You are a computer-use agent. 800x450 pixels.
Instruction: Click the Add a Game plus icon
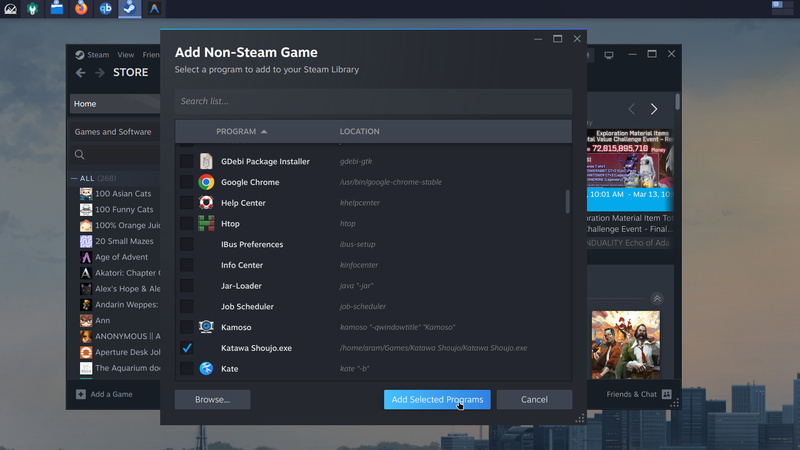pos(81,394)
